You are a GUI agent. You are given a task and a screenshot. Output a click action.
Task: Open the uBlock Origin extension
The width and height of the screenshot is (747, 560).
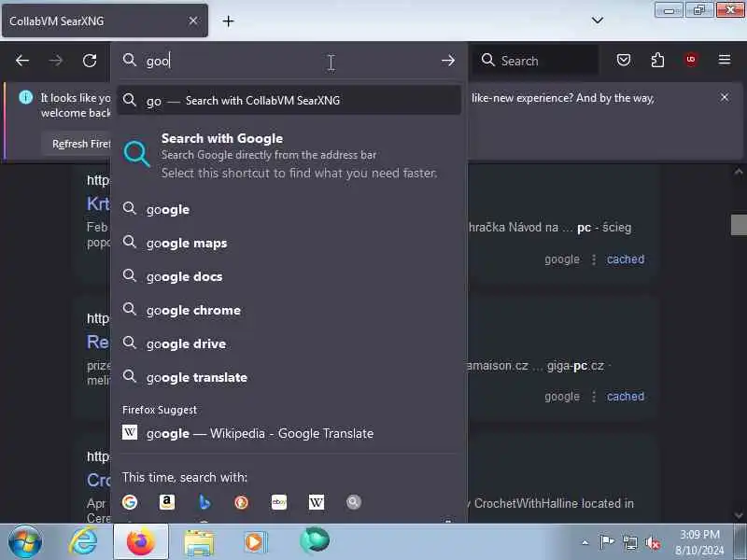[691, 60]
